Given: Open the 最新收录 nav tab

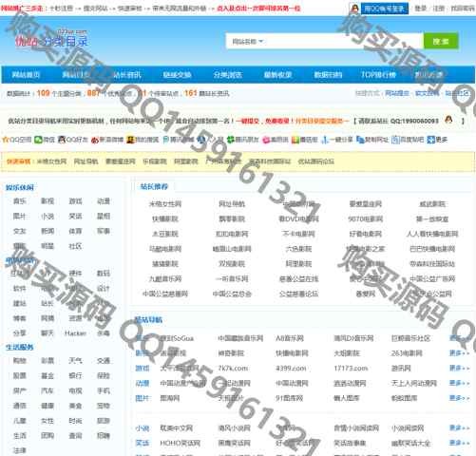Looking at the screenshot, I should pos(277,75).
